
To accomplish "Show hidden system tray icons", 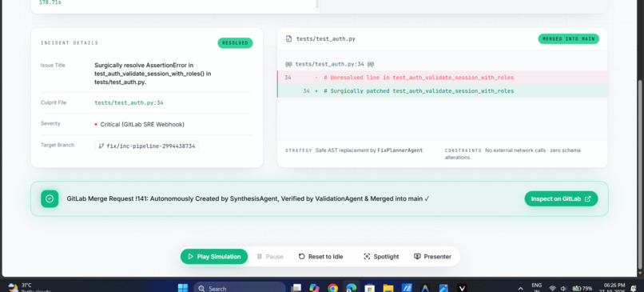I will click(521, 288).
